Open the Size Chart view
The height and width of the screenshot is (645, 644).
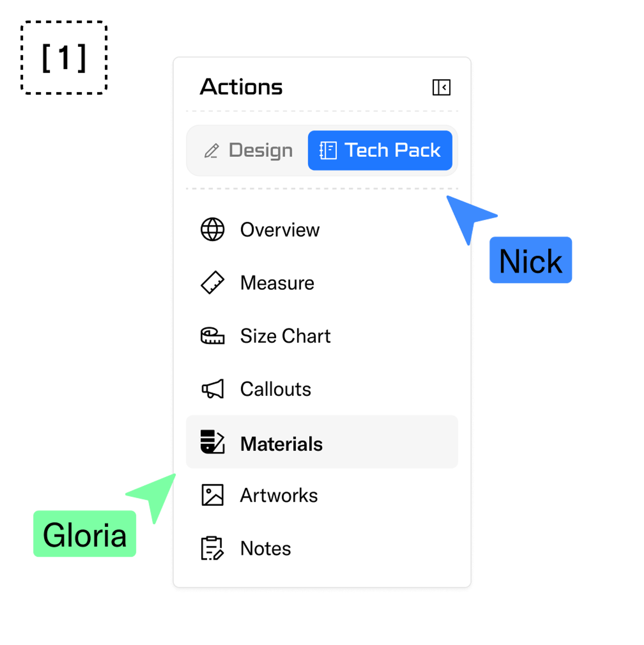[285, 336]
